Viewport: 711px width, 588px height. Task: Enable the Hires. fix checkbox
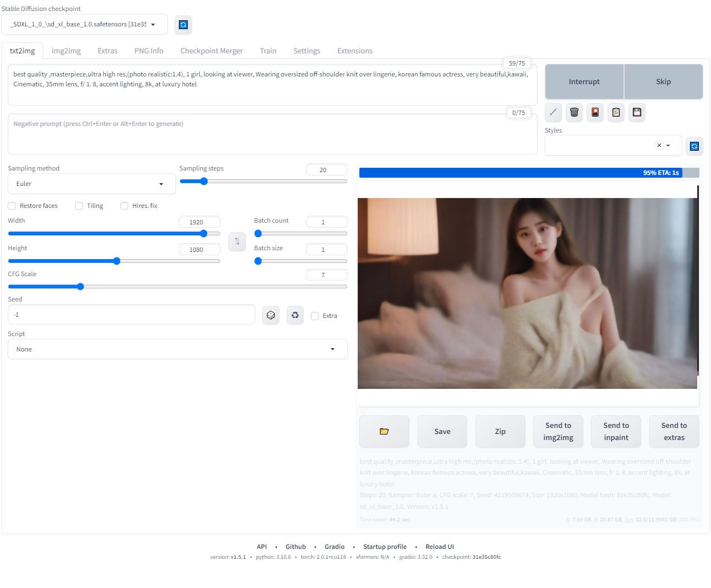124,206
